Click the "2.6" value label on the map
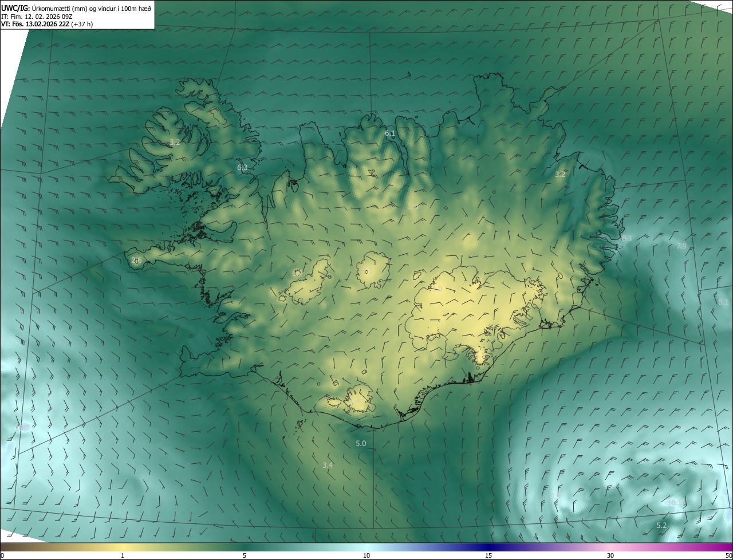The image size is (733, 560). (x=136, y=261)
